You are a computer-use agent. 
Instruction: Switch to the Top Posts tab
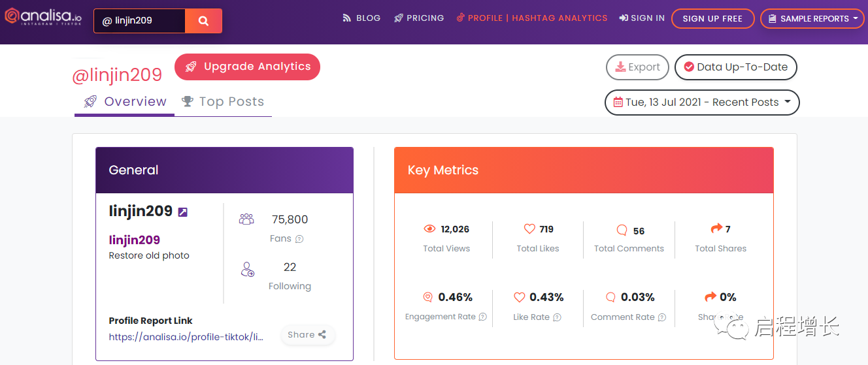click(223, 102)
